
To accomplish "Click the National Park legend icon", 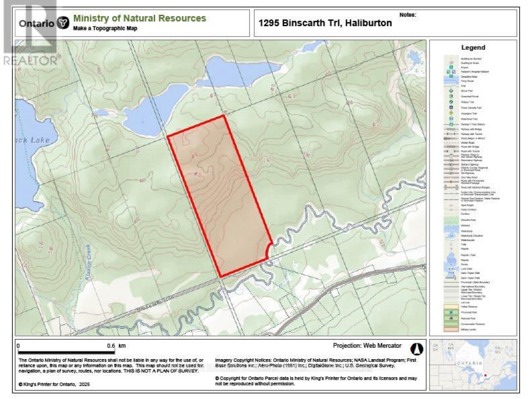I will pos(450,318).
